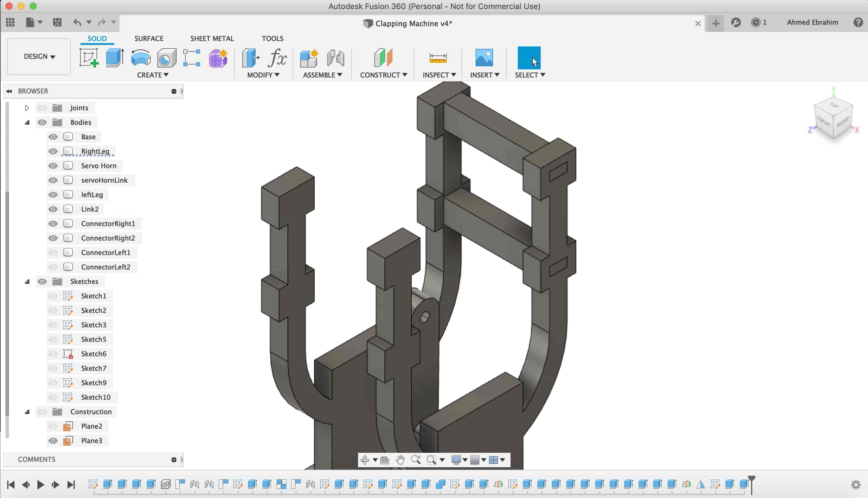868x498 pixels.
Task: Open the Help question mark icon
Action: (x=858, y=23)
